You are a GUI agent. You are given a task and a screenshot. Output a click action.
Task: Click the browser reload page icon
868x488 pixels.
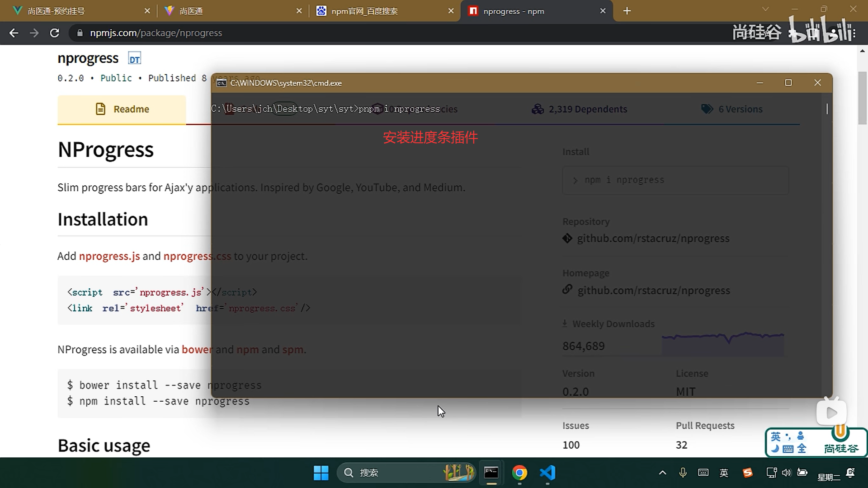(x=55, y=33)
